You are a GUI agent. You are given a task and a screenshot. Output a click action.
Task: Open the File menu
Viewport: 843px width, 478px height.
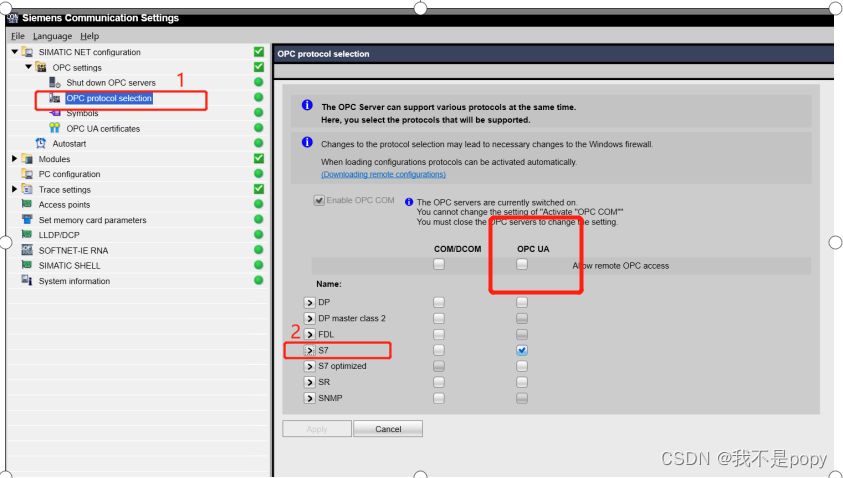[x=18, y=36]
